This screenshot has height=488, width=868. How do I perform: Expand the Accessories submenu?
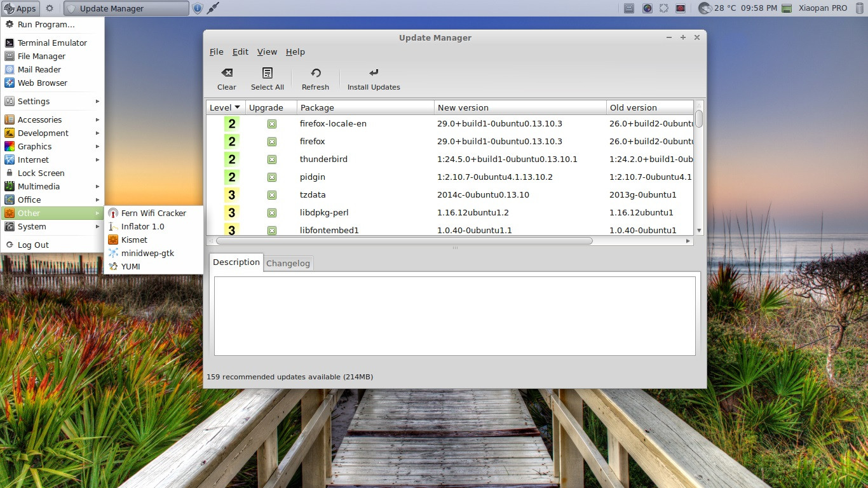tap(52, 119)
